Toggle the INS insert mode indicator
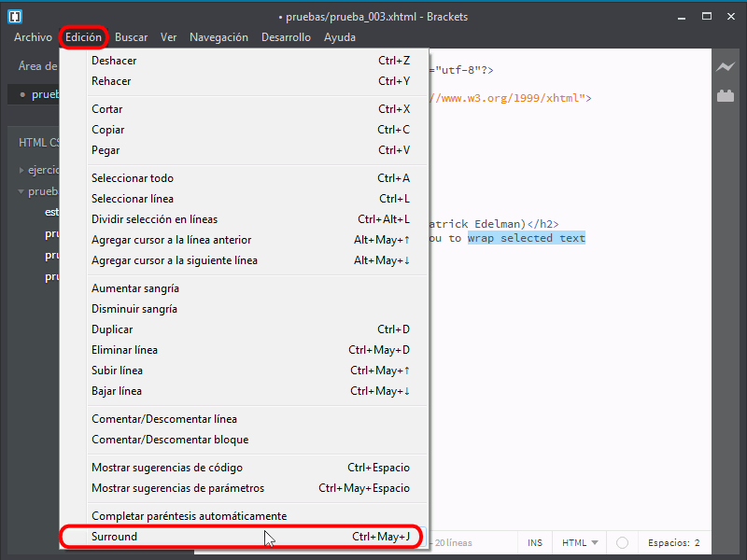This screenshot has width=747, height=560. (x=534, y=543)
